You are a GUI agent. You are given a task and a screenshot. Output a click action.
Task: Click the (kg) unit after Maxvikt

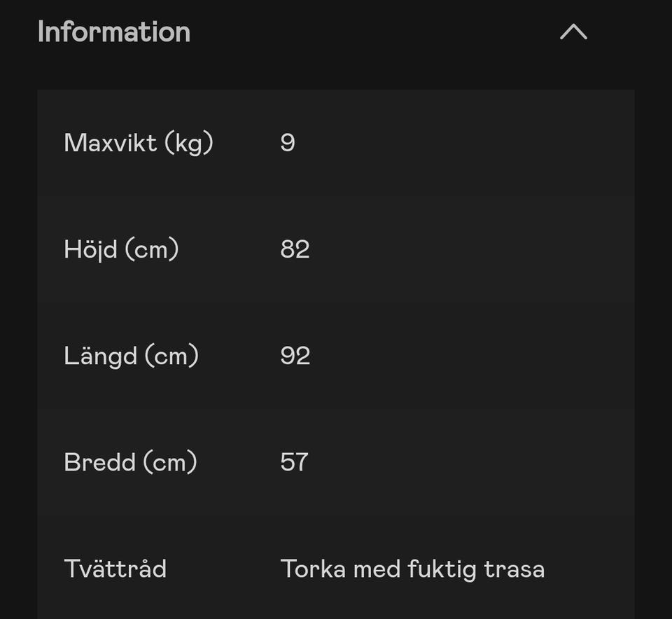tap(189, 143)
